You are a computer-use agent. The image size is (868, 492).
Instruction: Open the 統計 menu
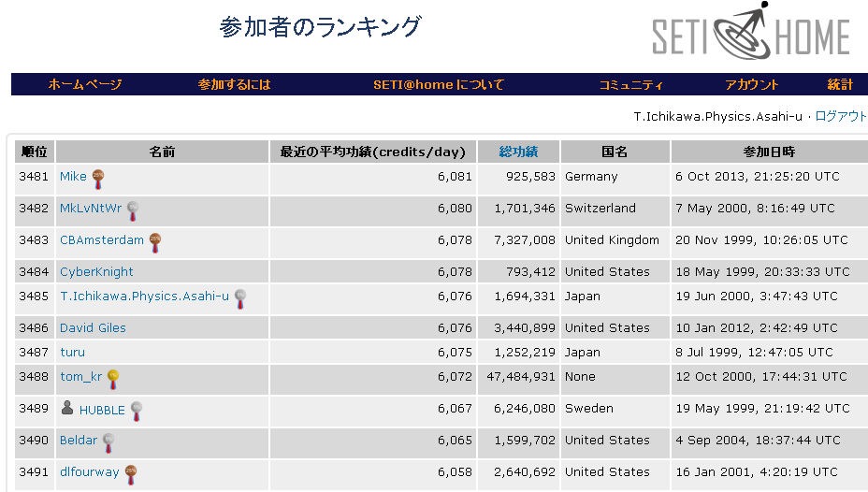(x=840, y=84)
